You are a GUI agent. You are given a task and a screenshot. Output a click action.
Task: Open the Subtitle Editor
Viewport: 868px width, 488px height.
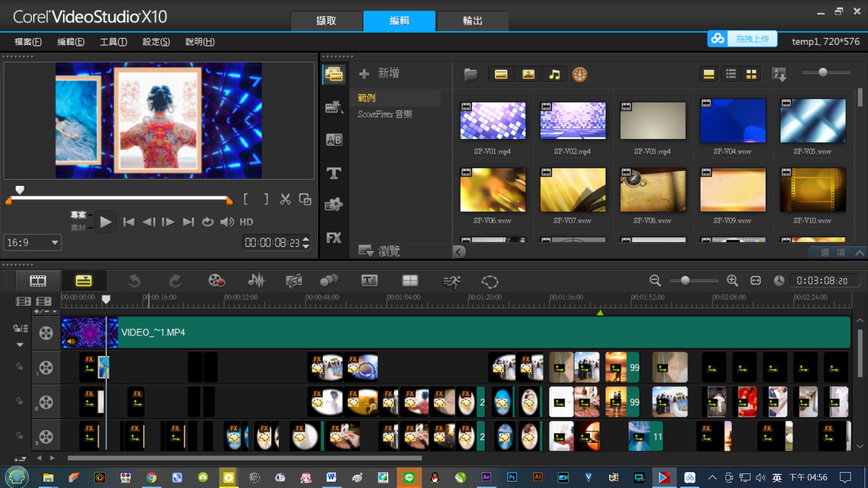click(369, 281)
